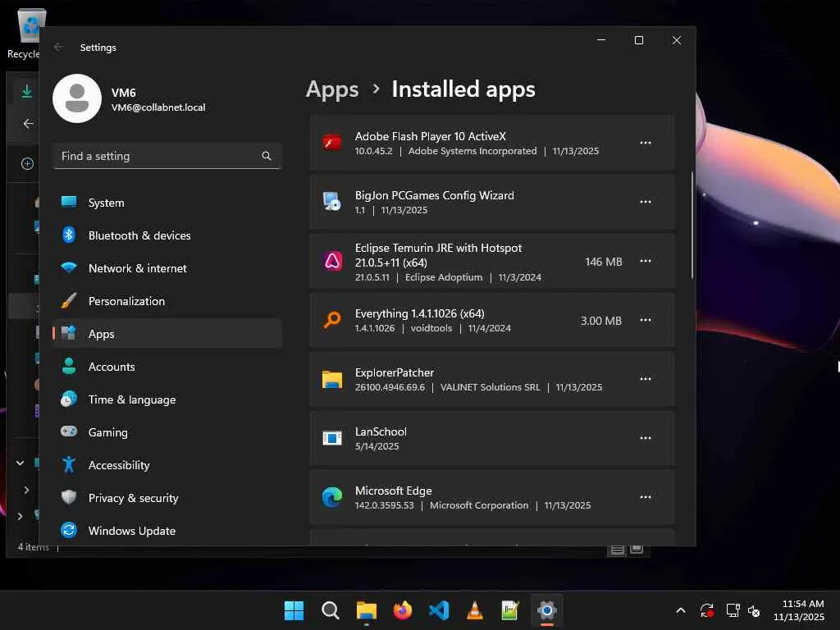This screenshot has width=840, height=630.
Task: Click the Settings back arrow
Action: [x=59, y=47]
